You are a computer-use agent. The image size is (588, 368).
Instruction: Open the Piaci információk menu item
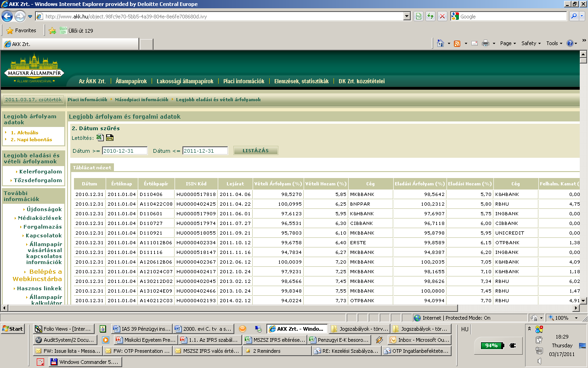click(244, 81)
